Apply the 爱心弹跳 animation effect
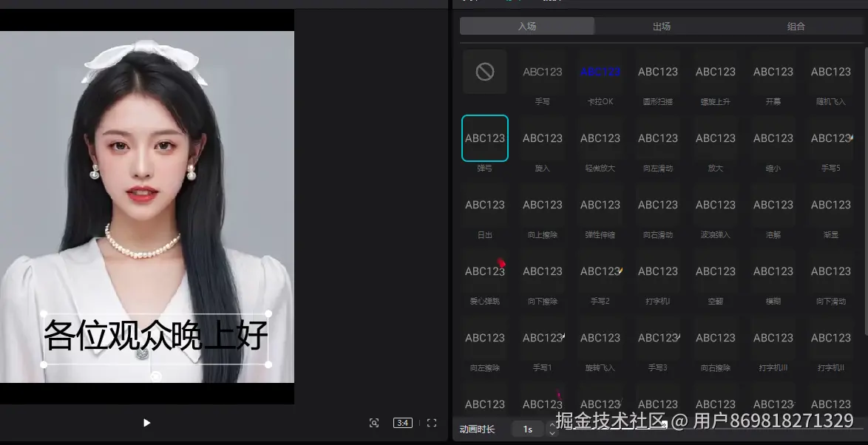This screenshot has height=445, width=868. tap(484, 271)
